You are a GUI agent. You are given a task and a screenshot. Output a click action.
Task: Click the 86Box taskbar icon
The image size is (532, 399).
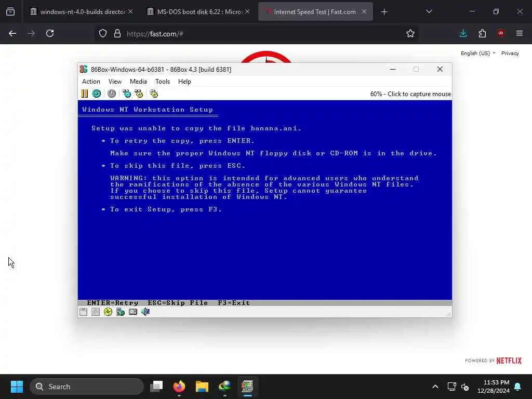click(x=247, y=387)
